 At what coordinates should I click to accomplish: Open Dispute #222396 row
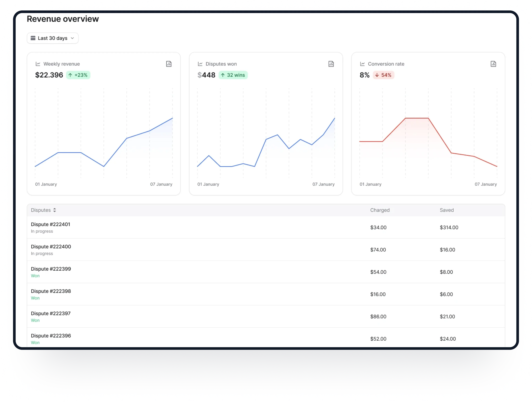click(266, 338)
